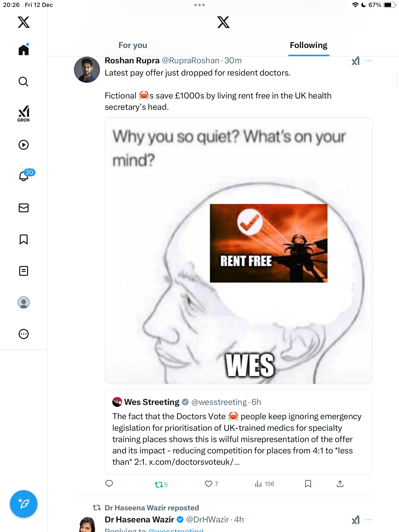Image resolution: width=399 pixels, height=532 pixels.
Task: Open the video play icon in sidebar
Action: (x=24, y=145)
